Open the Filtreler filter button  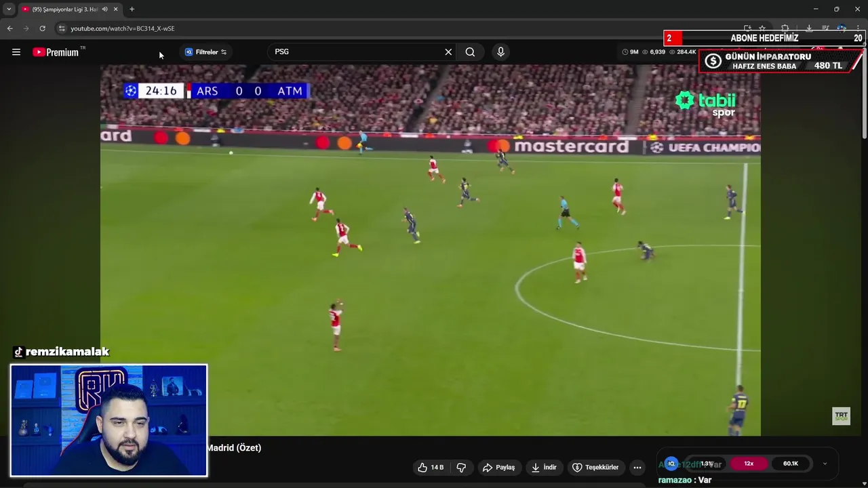206,52
